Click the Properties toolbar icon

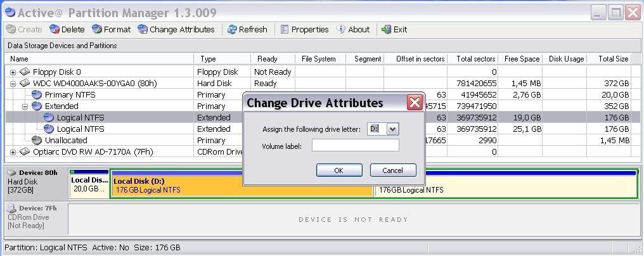pos(284,29)
